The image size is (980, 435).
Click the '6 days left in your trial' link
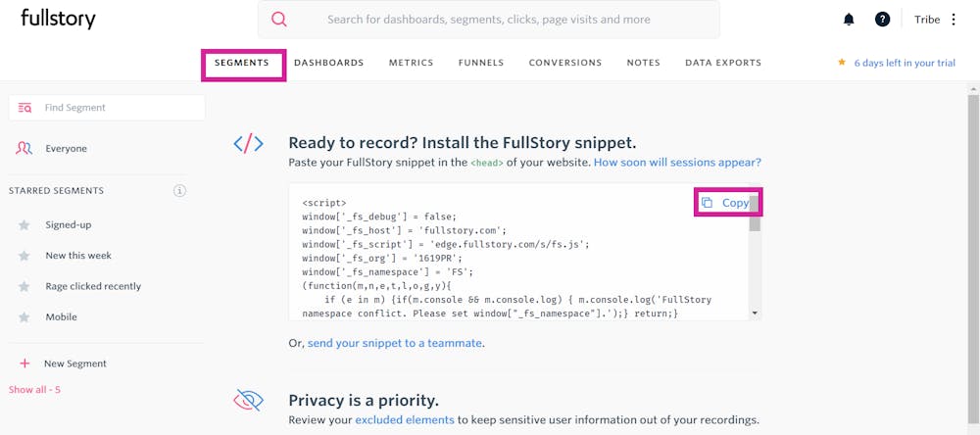coord(904,63)
